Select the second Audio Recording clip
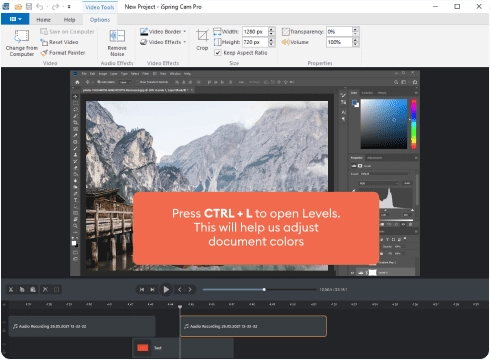The height and width of the screenshot is (360, 490). tap(253, 326)
